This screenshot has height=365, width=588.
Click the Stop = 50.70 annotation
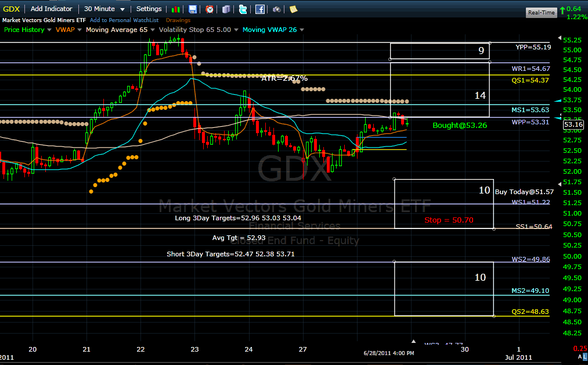click(x=449, y=220)
